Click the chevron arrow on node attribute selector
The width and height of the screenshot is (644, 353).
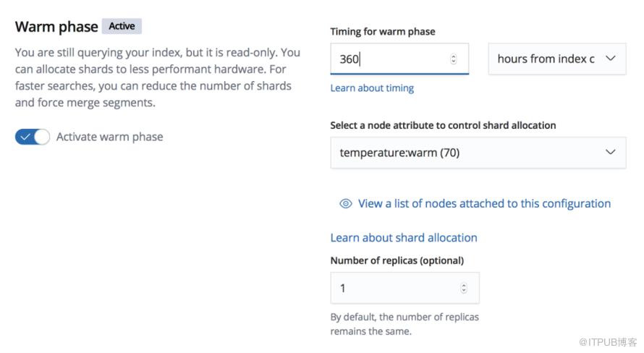(x=611, y=152)
